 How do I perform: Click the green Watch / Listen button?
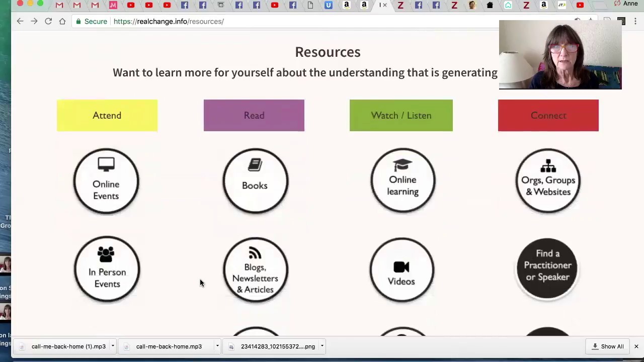pyautogui.click(x=401, y=115)
